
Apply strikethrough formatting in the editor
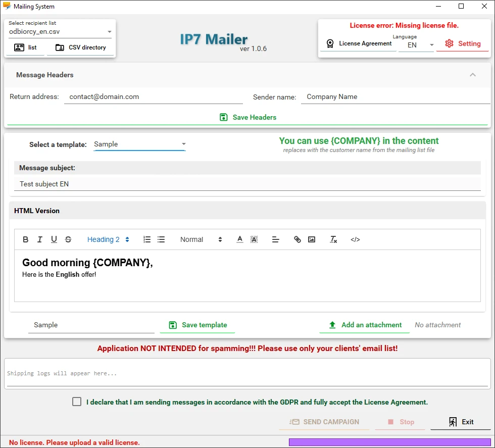pos(68,239)
